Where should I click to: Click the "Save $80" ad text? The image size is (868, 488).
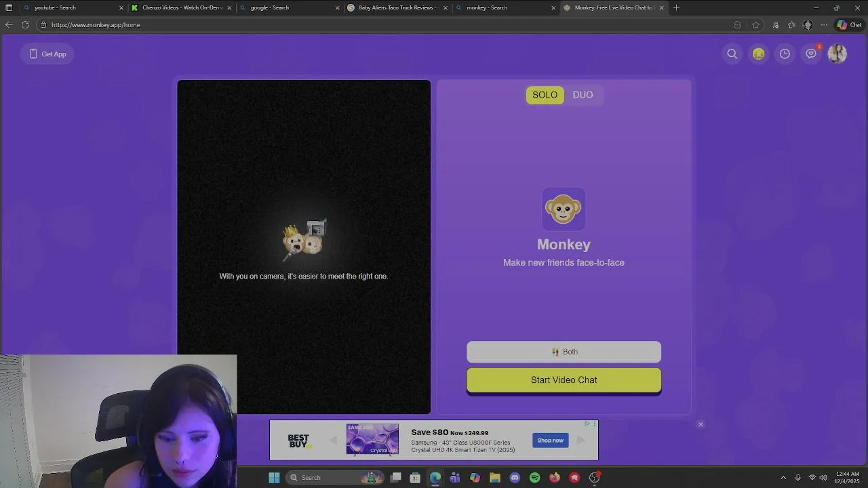click(430, 432)
